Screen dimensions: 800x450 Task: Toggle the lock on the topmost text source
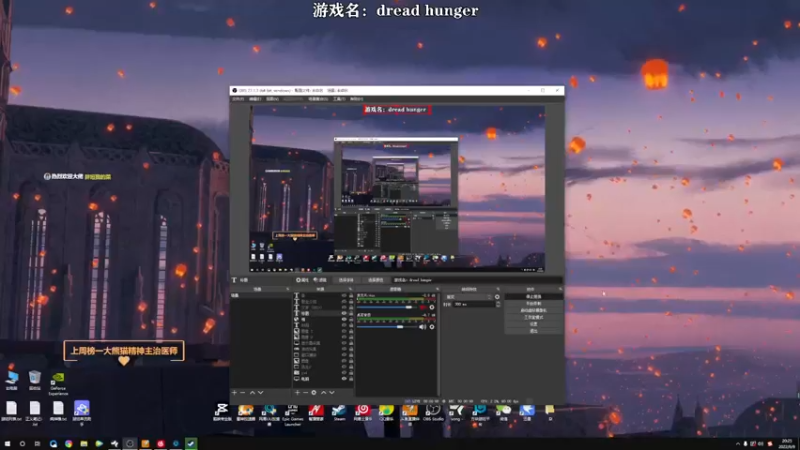click(351, 296)
